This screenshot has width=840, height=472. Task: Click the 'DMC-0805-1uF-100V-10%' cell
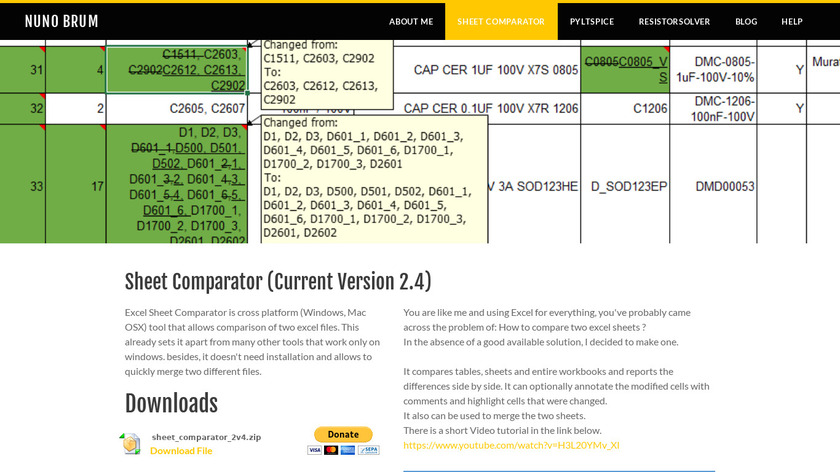713,70
